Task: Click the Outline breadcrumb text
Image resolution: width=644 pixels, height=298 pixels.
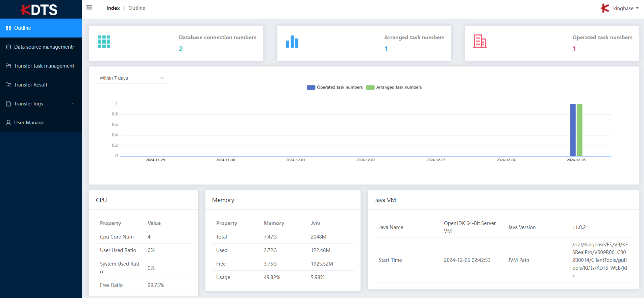Action: click(x=137, y=8)
